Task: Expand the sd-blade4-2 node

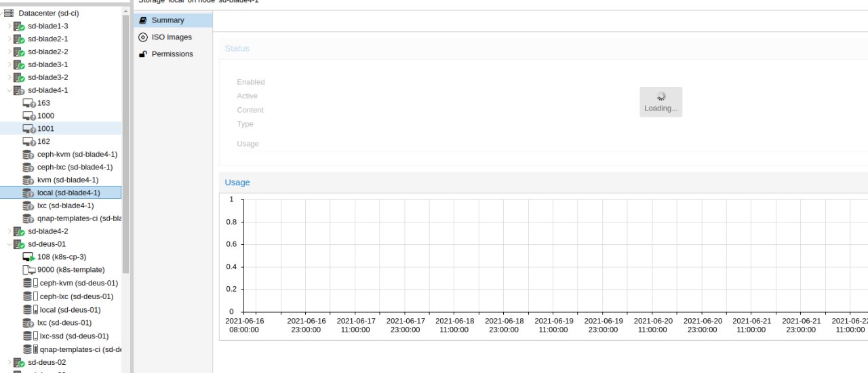Action: 9,231
